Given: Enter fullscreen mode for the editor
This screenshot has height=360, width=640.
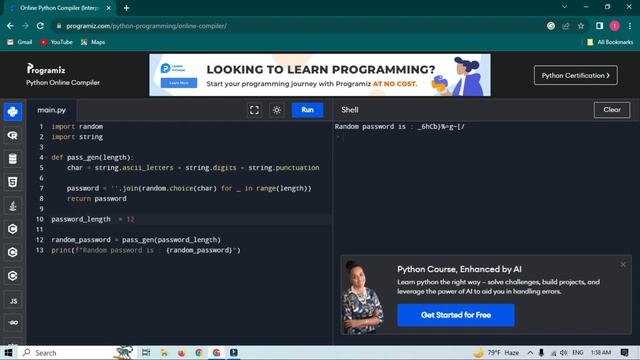Looking at the screenshot, I should [254, 110].
